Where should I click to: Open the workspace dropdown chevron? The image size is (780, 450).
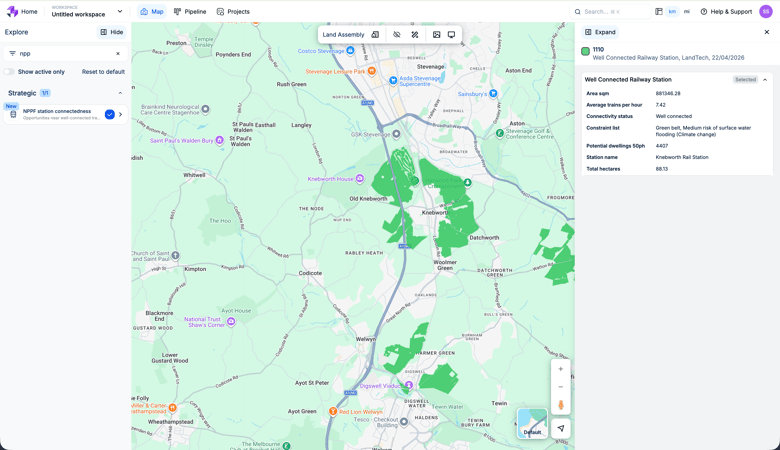[120, 11]
